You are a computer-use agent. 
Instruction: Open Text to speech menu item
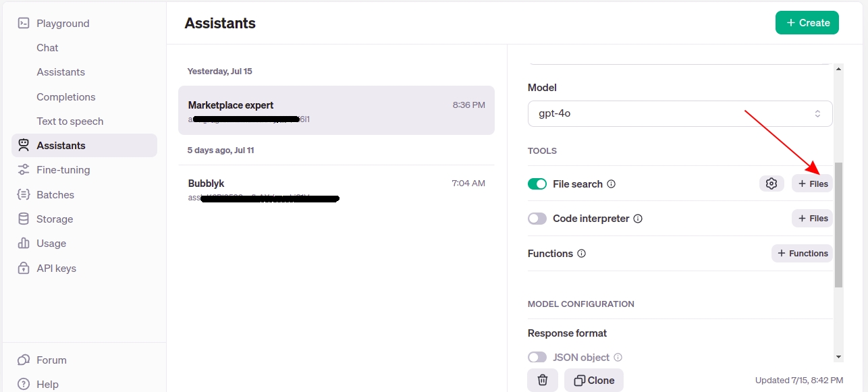tap(70, 121)
